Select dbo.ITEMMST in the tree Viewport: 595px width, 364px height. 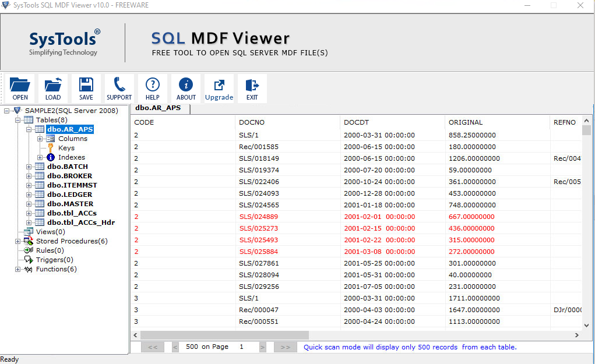coord(72,185)
